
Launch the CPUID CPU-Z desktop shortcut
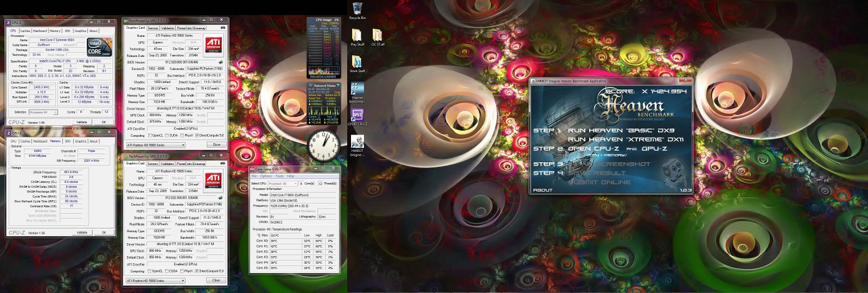[358, 118]
